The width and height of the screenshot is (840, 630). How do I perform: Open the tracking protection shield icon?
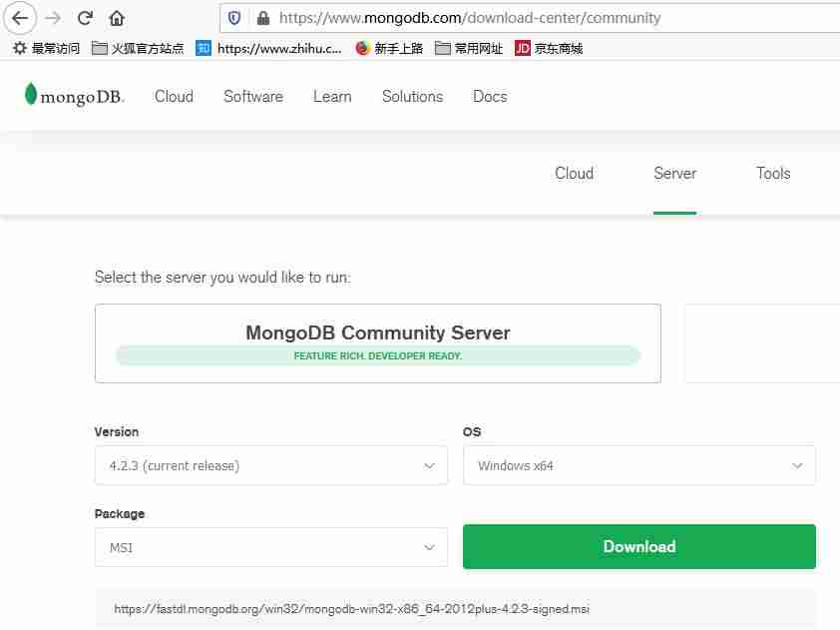(234, 18)
